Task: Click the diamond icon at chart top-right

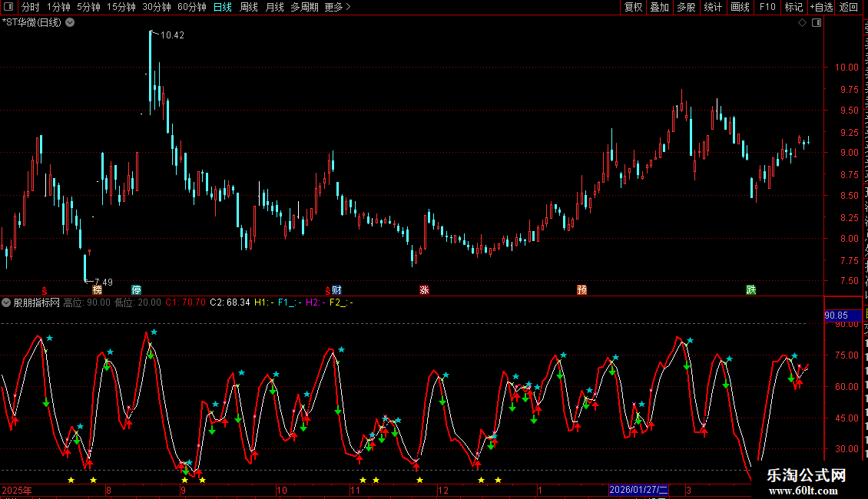Action: pyautogui.click(x=802, y=23)
